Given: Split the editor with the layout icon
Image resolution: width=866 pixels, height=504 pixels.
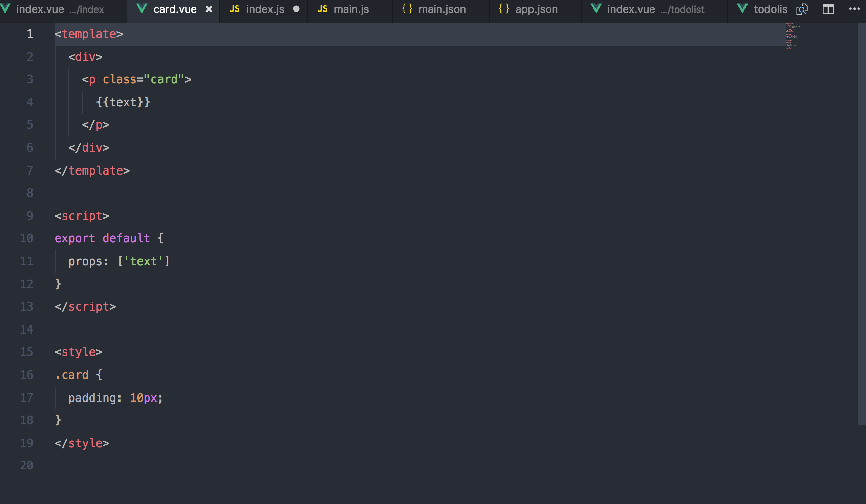Looking at the screenshot, I should [x=828, y=9].
